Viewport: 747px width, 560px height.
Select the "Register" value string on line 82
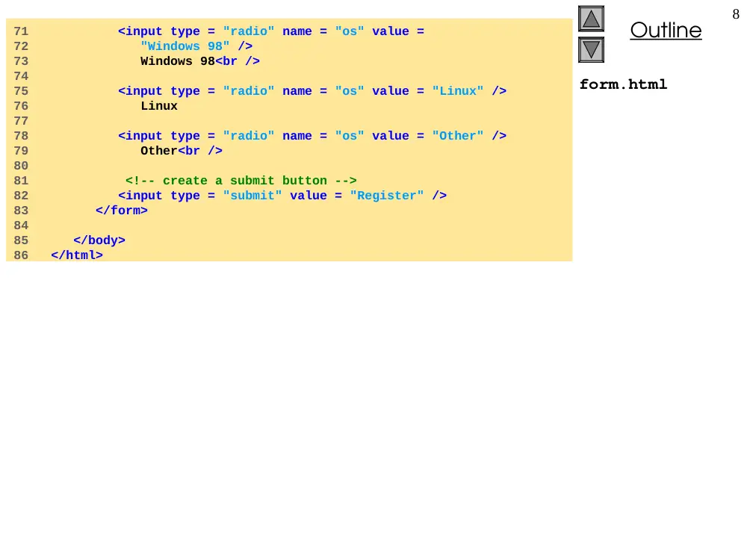point(387,196)
